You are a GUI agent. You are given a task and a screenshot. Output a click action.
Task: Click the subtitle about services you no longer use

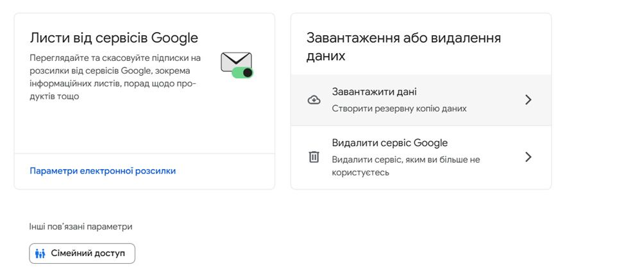[406, 166]
